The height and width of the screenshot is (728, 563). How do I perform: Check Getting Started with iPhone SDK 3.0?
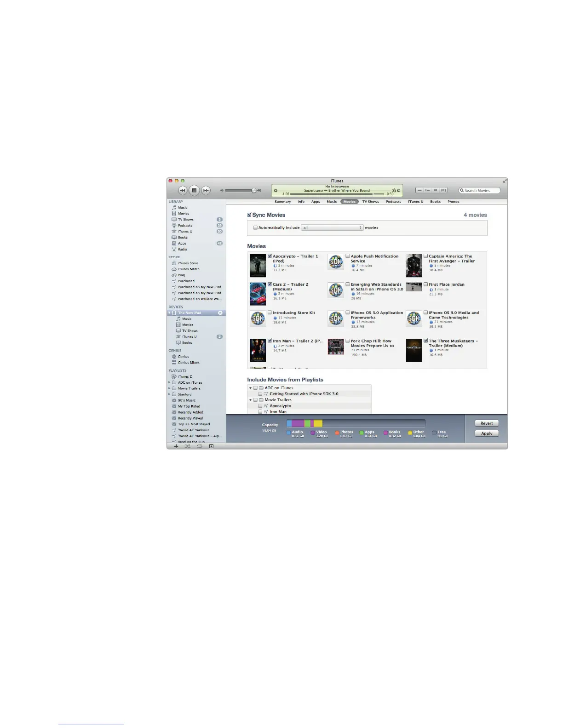click(260, 394)
